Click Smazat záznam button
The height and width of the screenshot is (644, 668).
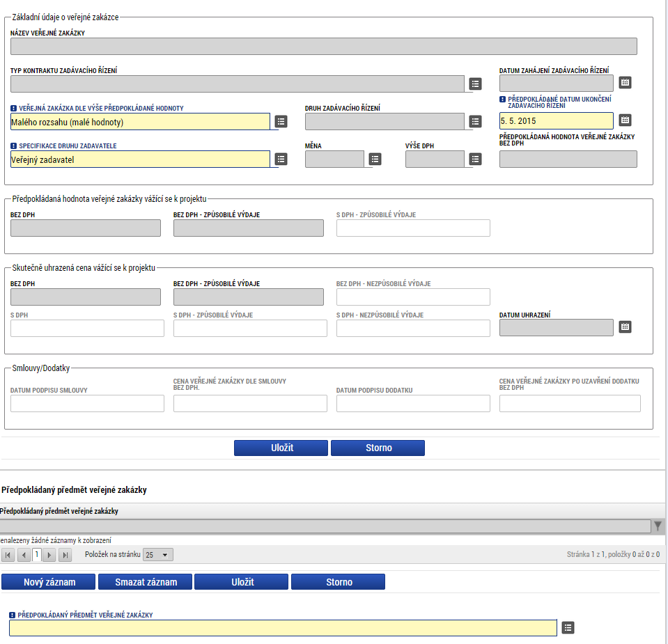146,582
